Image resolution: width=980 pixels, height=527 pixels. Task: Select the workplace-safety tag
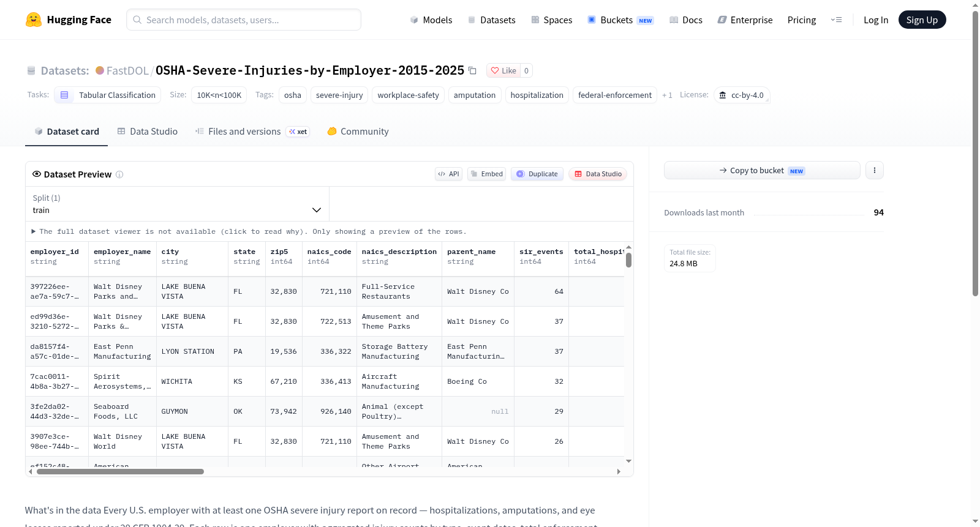click(x=408, y=95)
